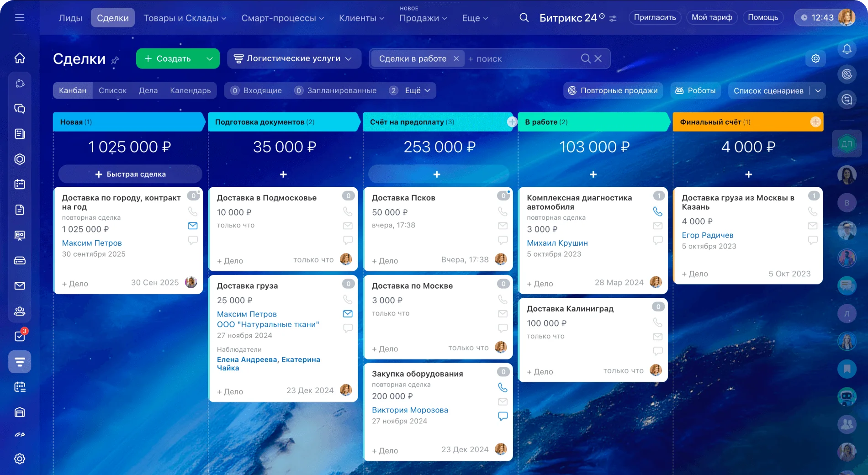Remove the Сделки в работе filter chip
The height and width of the screenshot is (475, 868).
pyautogui.click(x=455, y=58)
